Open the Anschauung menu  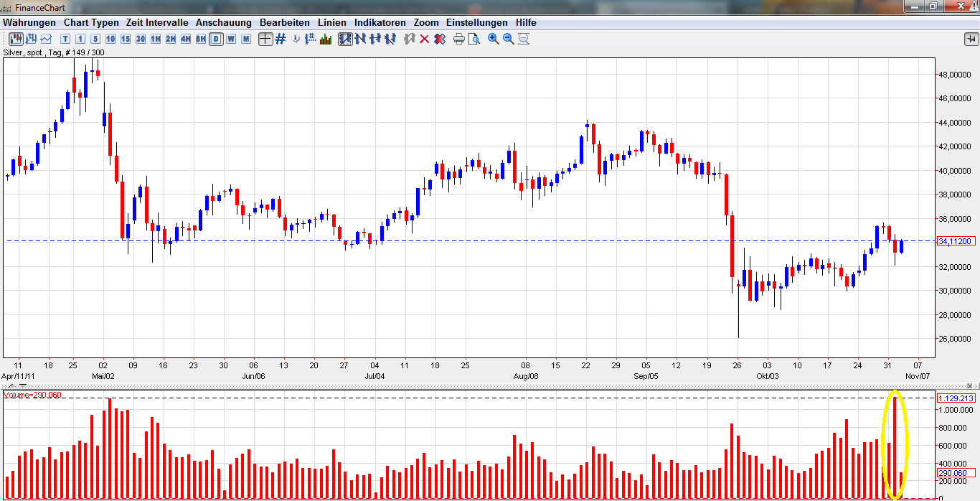click(224, 23)
